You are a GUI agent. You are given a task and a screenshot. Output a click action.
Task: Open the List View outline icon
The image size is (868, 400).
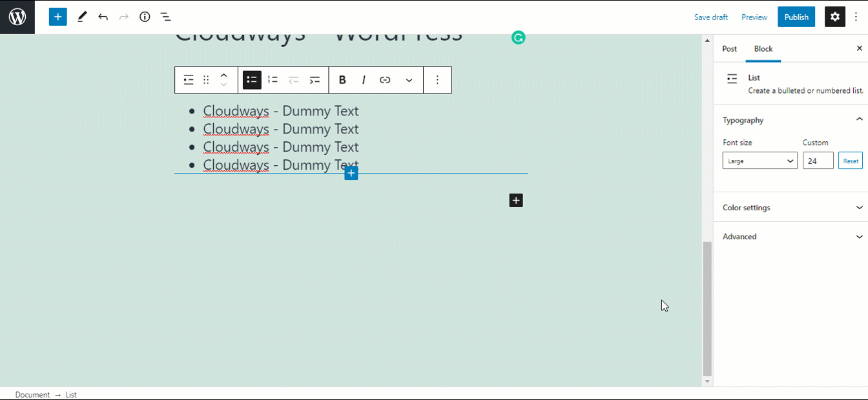(165, 17)
